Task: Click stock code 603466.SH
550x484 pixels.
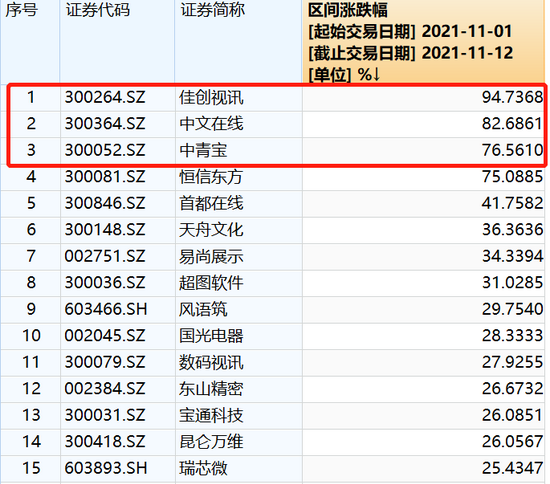Action: tap(106, 309)
